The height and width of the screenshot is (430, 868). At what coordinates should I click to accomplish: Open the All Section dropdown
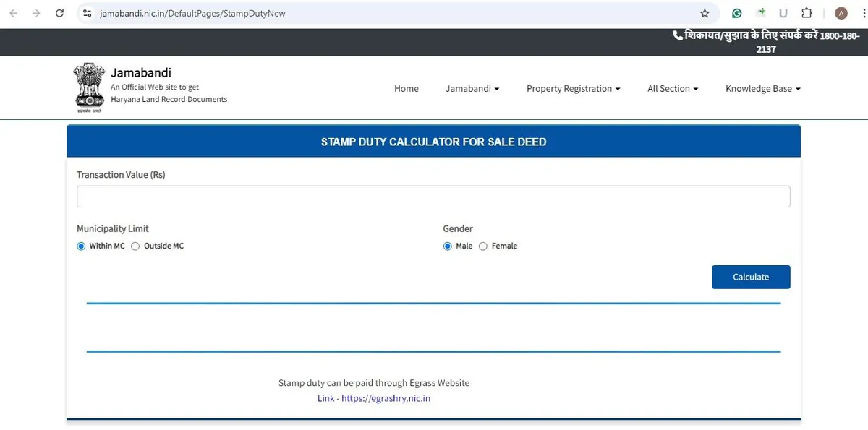coord(672,89)
